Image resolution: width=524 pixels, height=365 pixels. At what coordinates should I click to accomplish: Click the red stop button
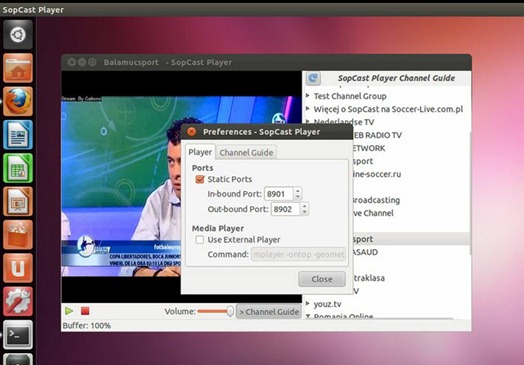coord(85,311)
